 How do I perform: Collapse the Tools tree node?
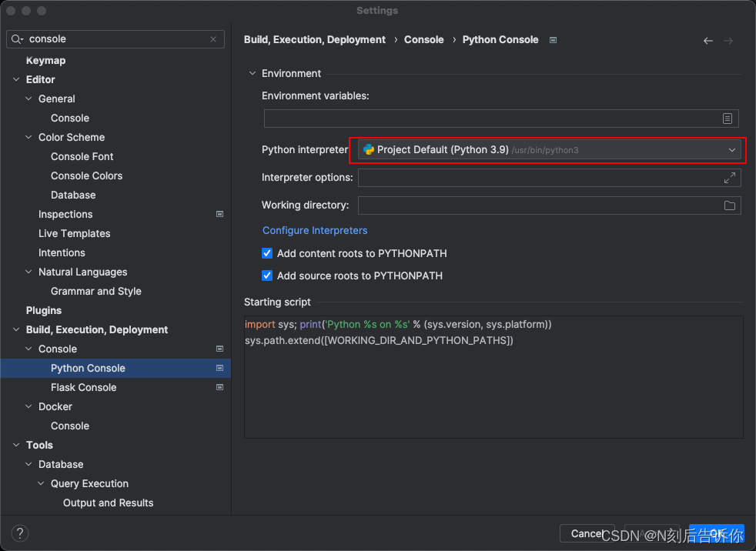(x=16, y=445)
